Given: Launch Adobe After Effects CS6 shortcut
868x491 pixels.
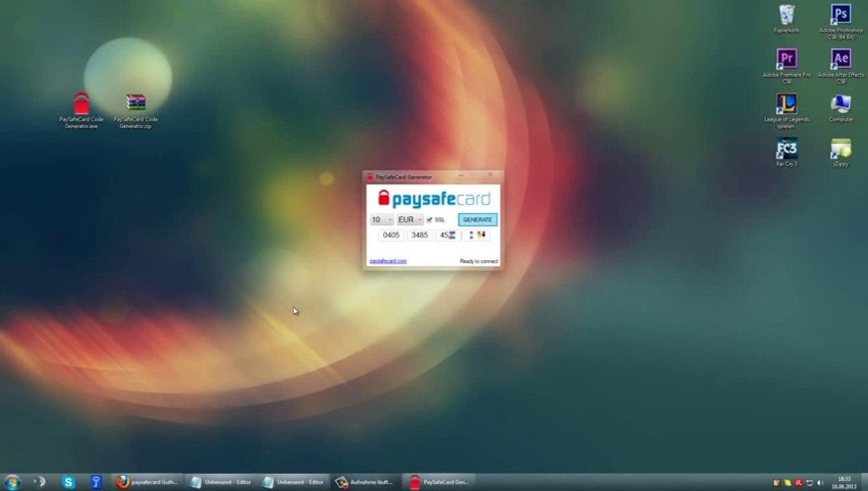Looking at the screenshot, I should pos(841,66).
